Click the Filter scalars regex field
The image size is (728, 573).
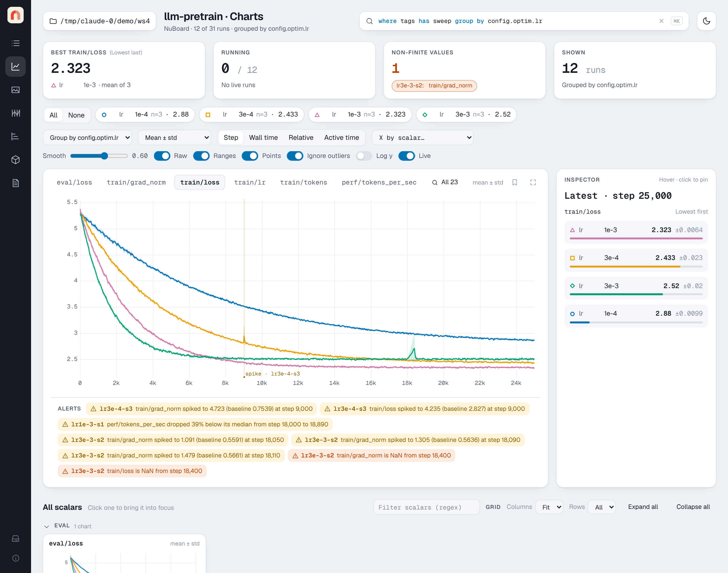[426, 507]
